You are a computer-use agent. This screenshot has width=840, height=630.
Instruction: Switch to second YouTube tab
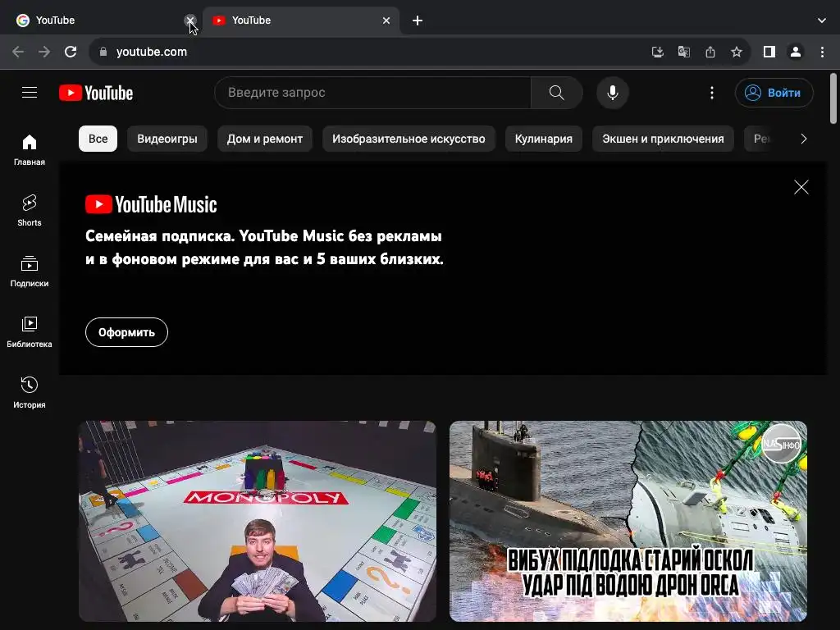[x=300, y=21]
